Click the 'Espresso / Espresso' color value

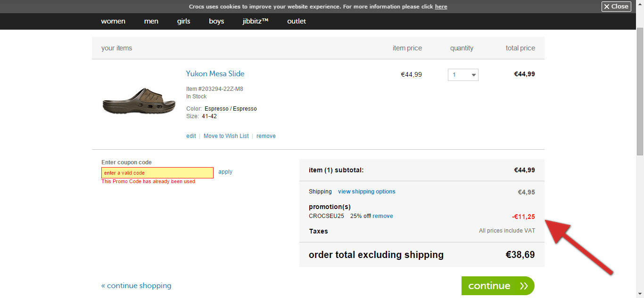[231, 109]
